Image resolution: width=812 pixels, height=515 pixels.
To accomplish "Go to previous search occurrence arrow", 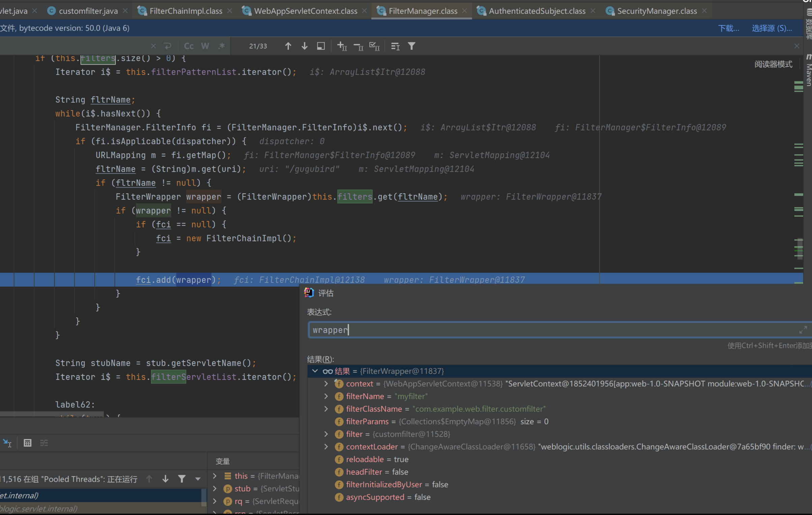I will (x=288, y=46).
